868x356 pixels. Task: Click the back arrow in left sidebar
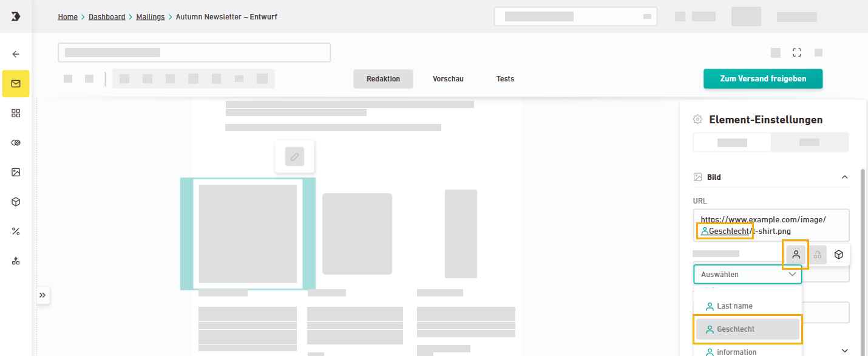[x=16, y=54]
